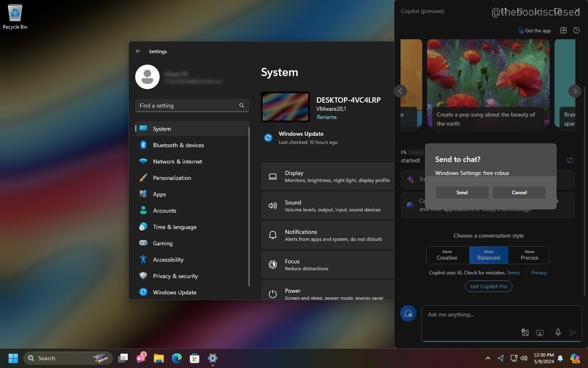Image resolution: width=588 pixels, height=368 pixels.
Task: Click the network tray icon
Action: coord(514,358)
